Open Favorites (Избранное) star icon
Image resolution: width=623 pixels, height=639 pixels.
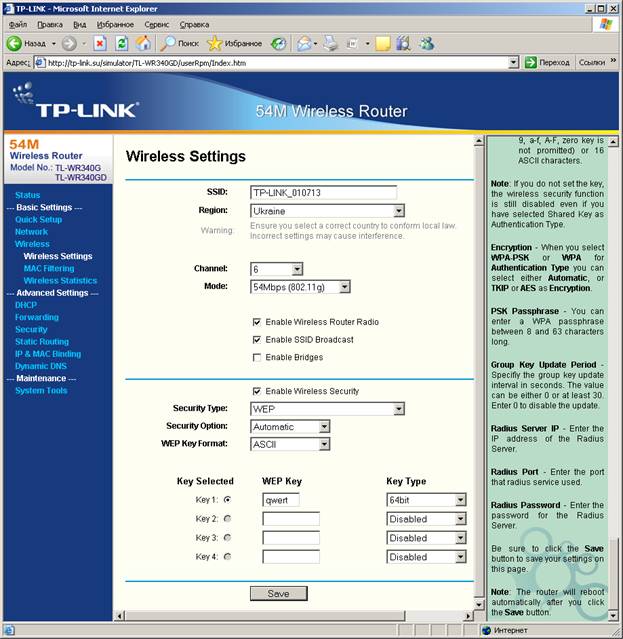click(215, 43)
